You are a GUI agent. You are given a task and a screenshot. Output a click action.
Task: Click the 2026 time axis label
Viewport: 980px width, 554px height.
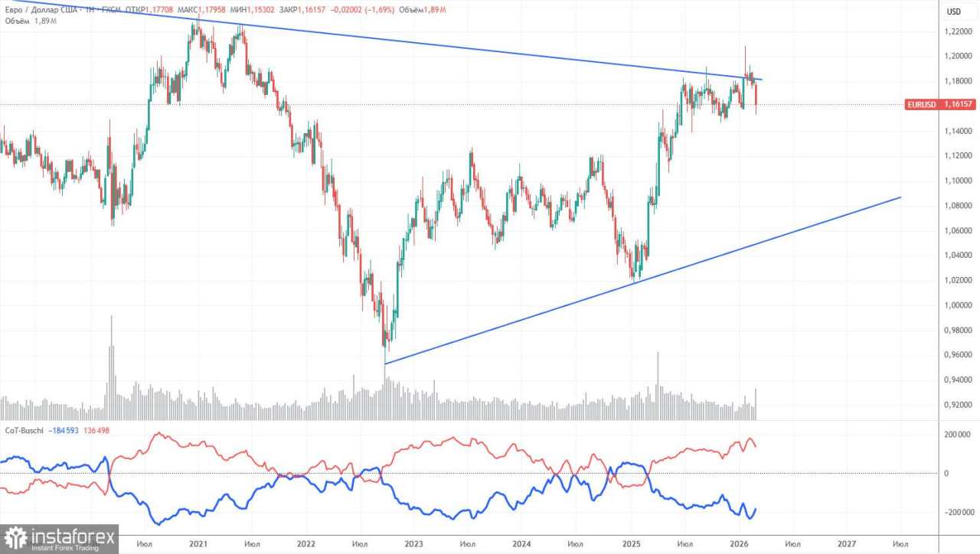coord(739,543)
